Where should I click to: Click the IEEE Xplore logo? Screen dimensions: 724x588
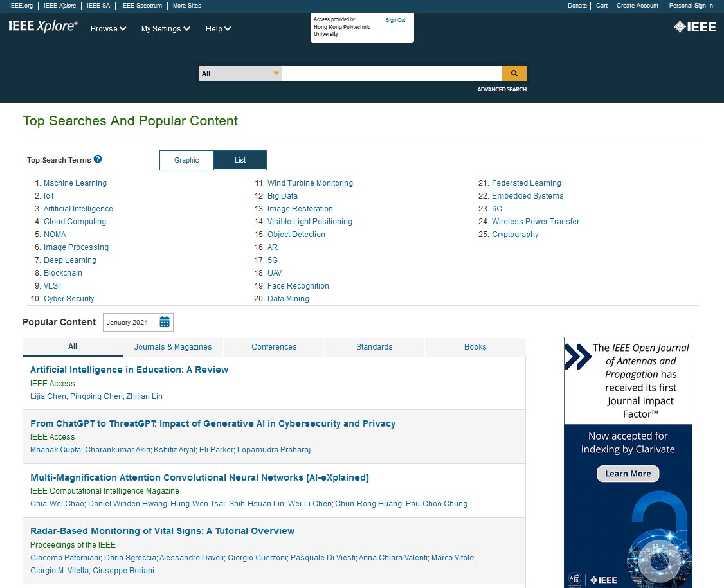click(x=43, y=26)
